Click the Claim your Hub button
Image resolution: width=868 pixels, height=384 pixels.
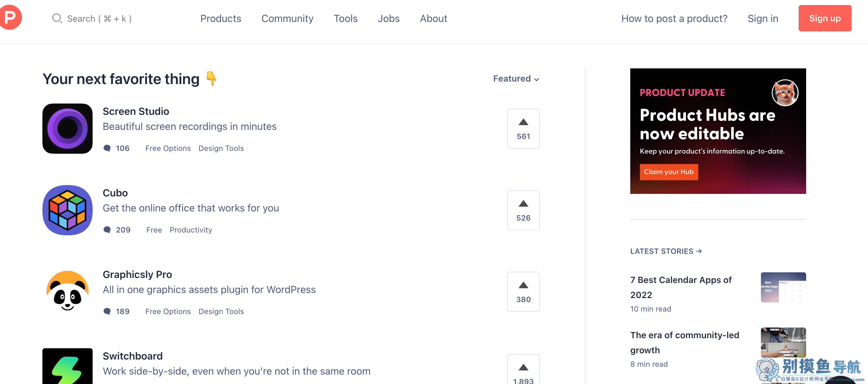tap(669, 172)
